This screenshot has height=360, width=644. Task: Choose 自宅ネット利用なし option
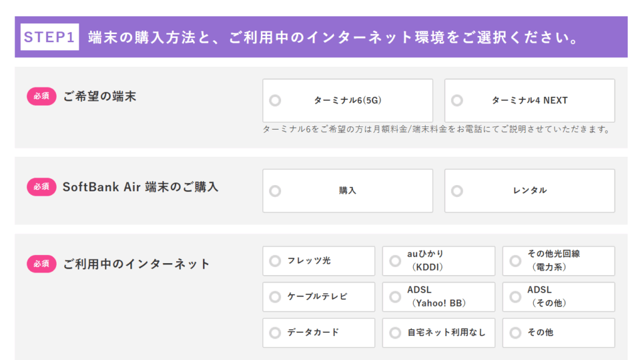(x=395, y=332)
